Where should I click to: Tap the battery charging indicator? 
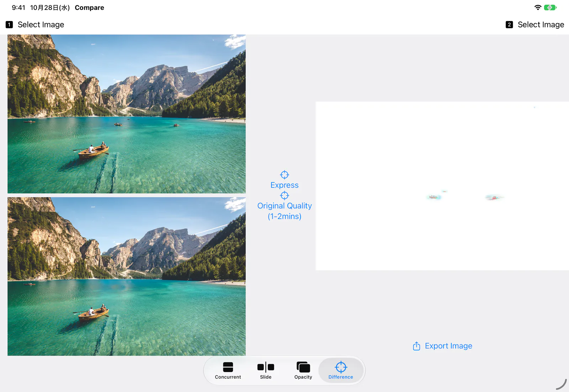pyautogui.click(x=550, y=7)
